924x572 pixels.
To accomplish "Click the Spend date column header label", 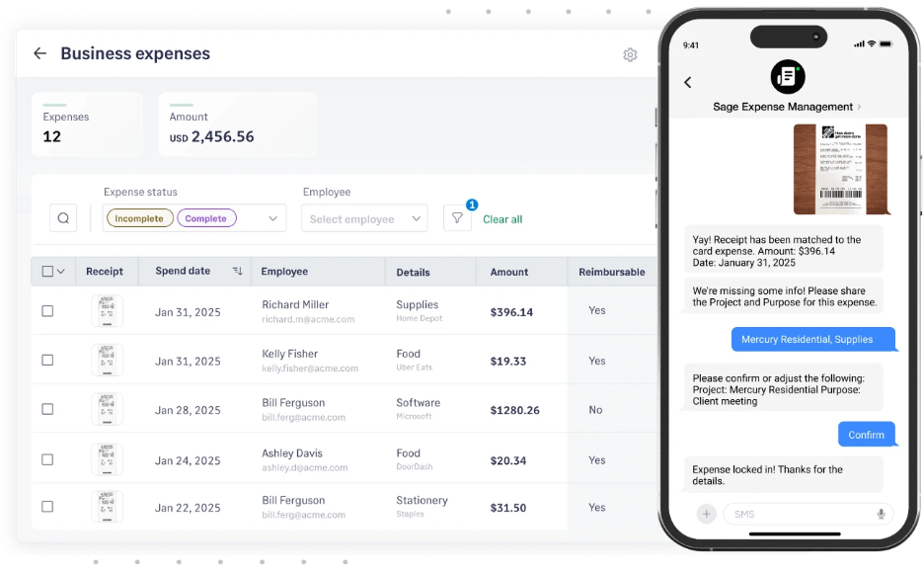I will tap(183, 271).
